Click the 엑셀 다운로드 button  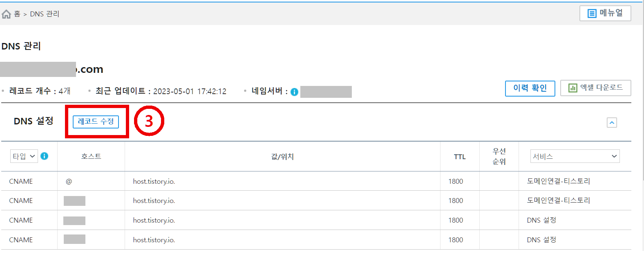[595, 88]
